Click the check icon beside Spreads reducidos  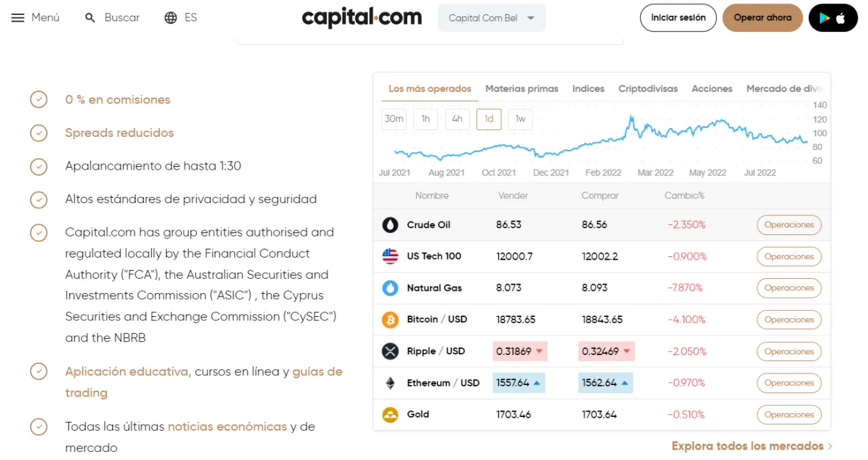tap(39, 133)
